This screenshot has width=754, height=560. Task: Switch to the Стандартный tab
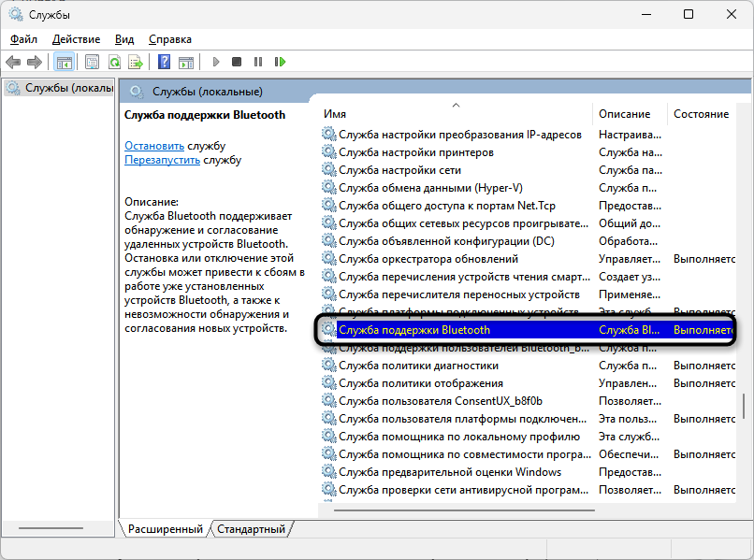point(251,529)
